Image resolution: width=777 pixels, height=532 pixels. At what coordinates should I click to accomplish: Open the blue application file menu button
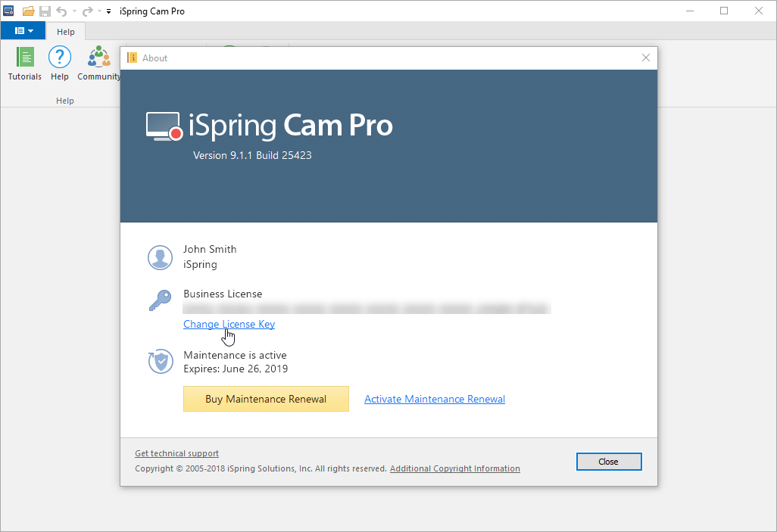[23, 31]
